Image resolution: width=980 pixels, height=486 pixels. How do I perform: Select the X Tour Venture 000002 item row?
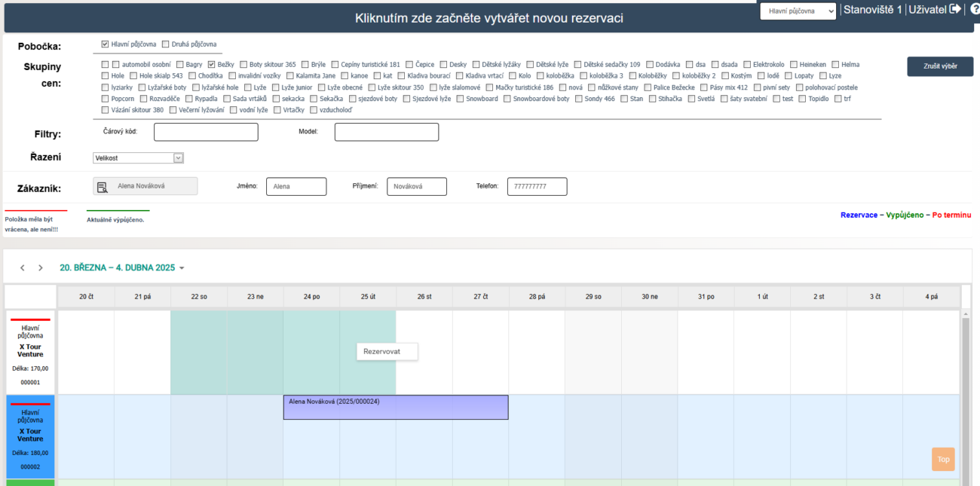coord(30,436)
